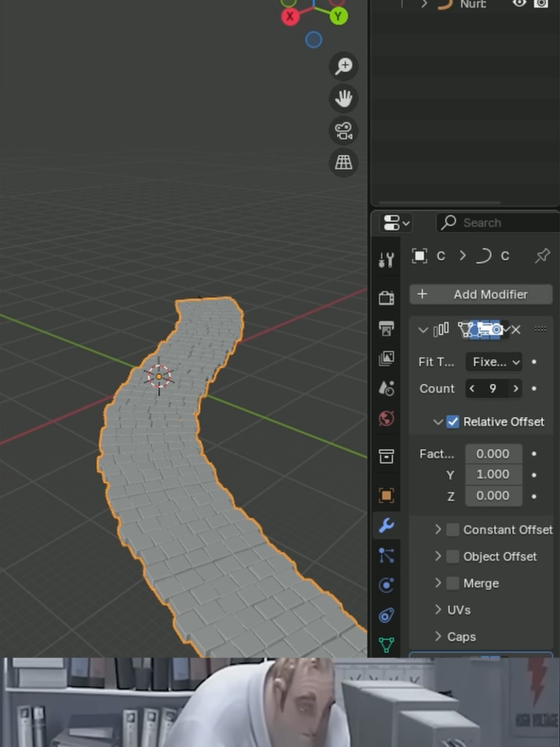Toggle the camera view icon
Image resolution: width=560 pixels, height=747 pixels.
coord(343,131)
